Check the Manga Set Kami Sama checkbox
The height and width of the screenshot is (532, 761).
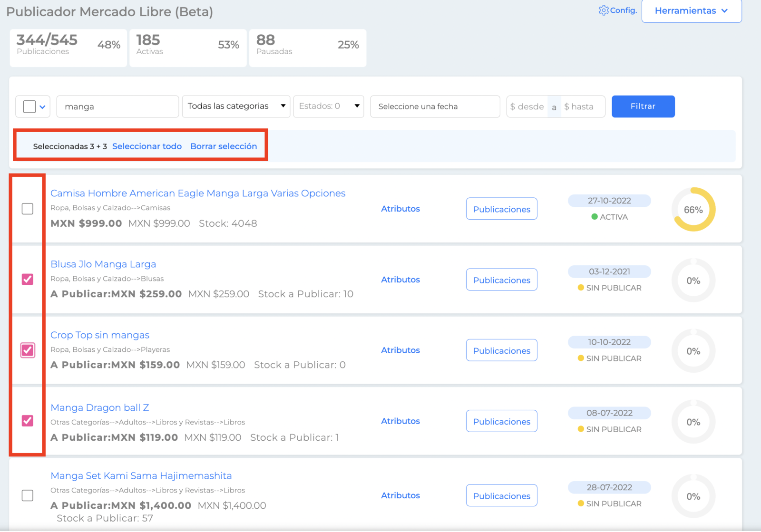click(28, 495)
